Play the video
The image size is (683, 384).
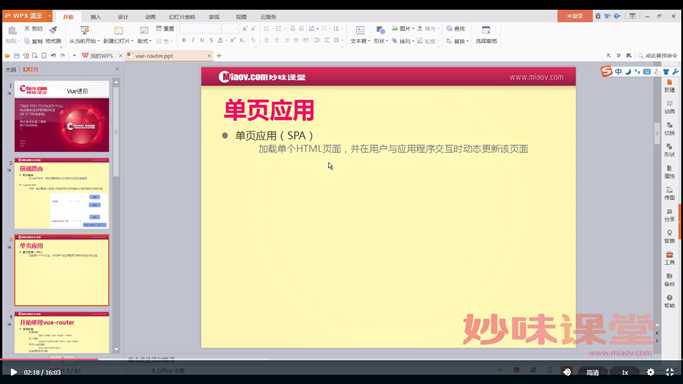pyautogui.click(x=14, y=372)
